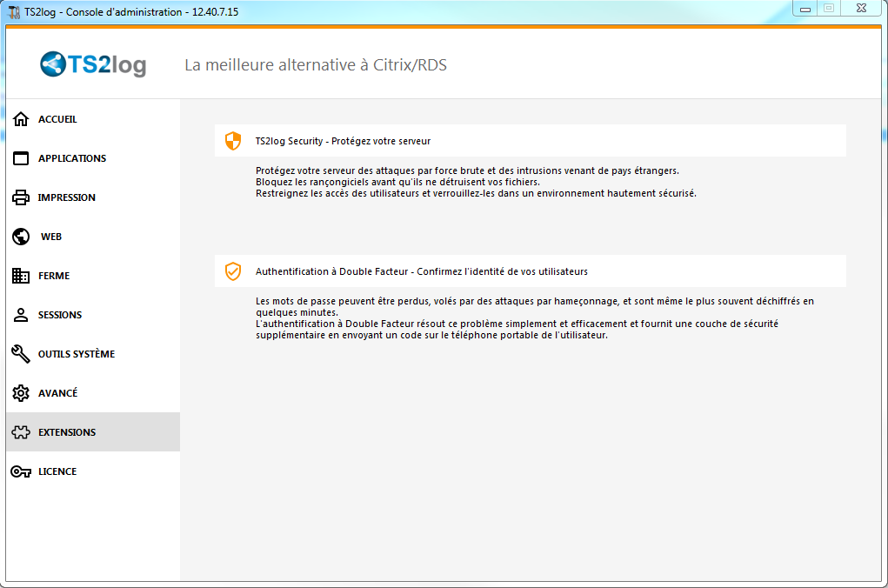Click the Double Facteur checkmark shield icon
Screen dimensions: 888x588
tap(233, 271)
